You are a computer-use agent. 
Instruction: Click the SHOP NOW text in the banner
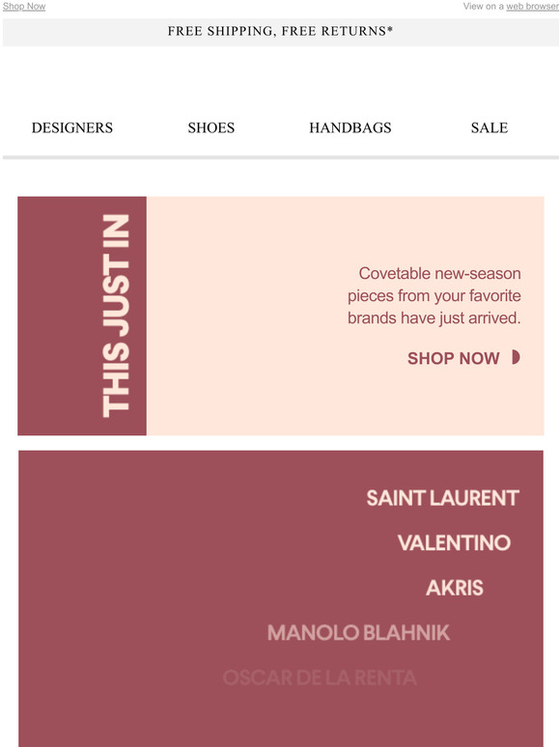(x=453, y=358)
